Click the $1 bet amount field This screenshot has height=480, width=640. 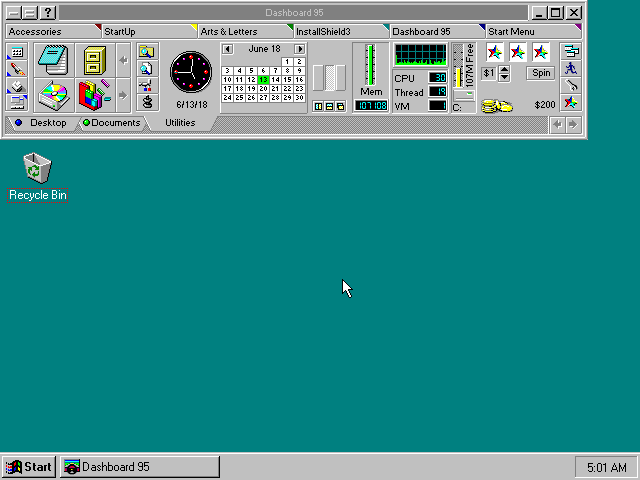489,73
